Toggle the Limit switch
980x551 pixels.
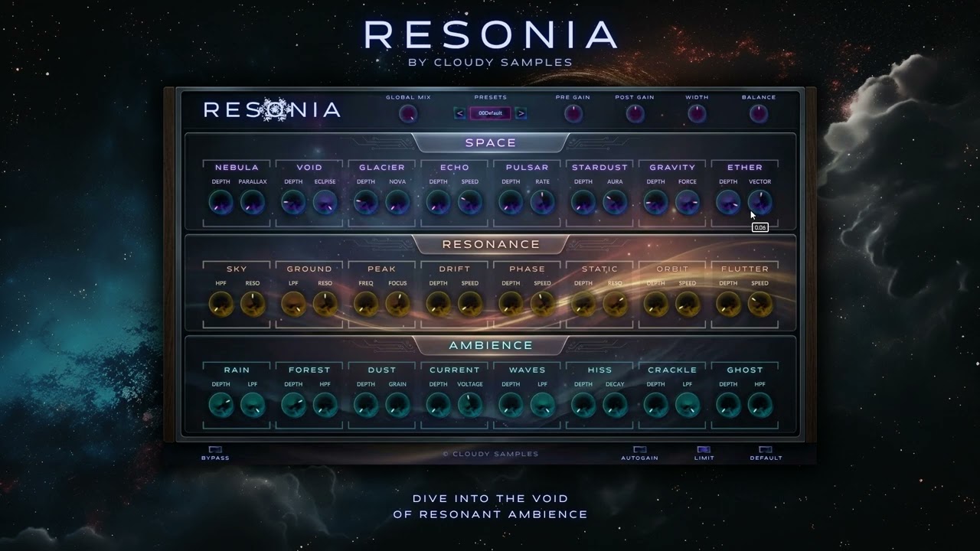click(704, 450)
